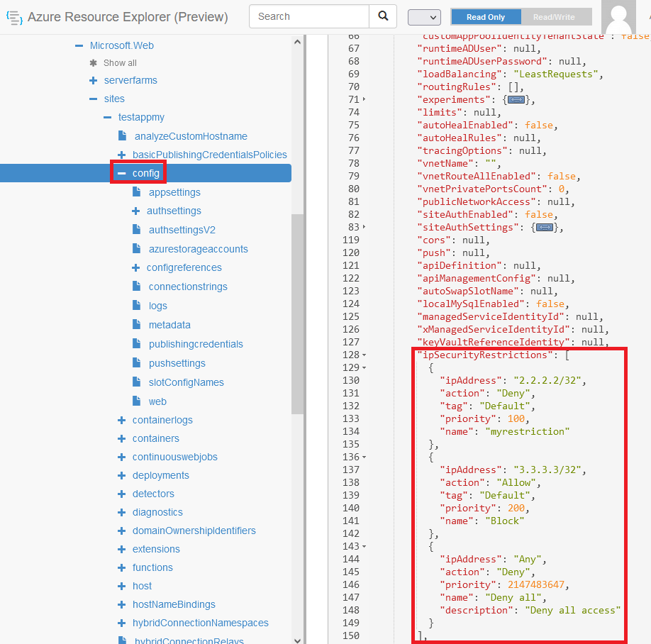Image resolution: width=651 pixels, height=644 pixels.
Task: Switch to Read Only mode
Action: tap(486, 17)
